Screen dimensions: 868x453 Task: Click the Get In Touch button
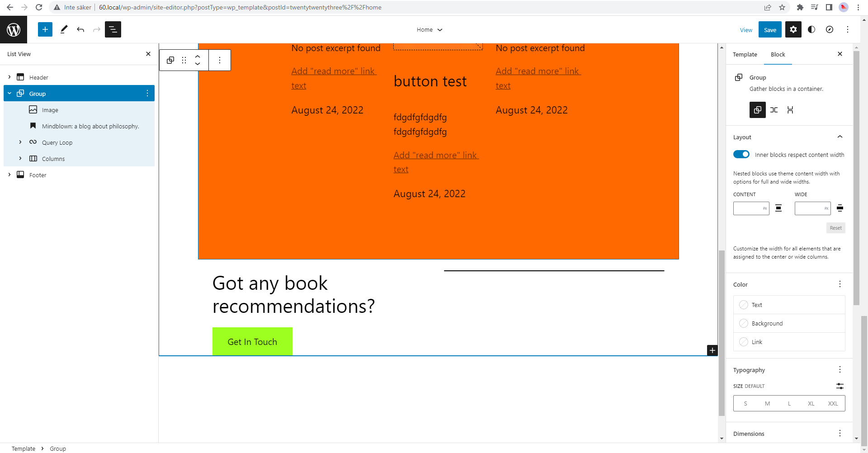coord(252,341)
